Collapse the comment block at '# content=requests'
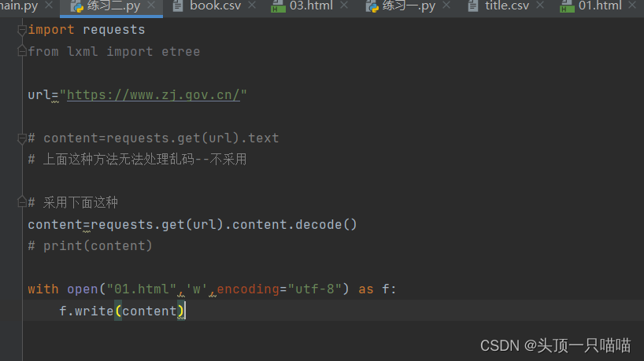644x361 pixels. (22, 138)
